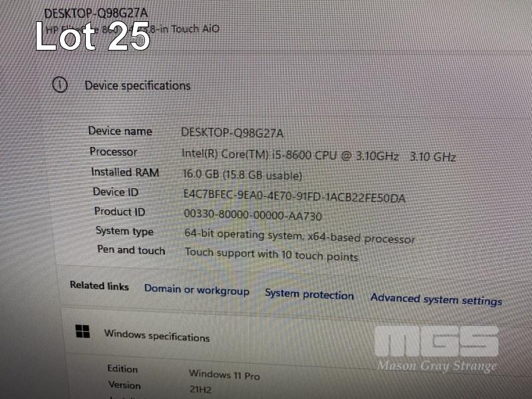532x399 pixels.
Task: Click the Installed RAM 16.0 GB value
Action: pyautogui.click(x=242, y=175)
